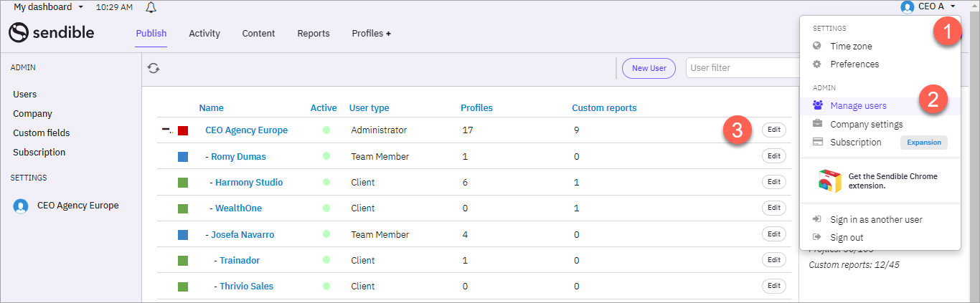980x303 pixels.
Task: Sort by Active column header
Action: (x=324, y=107)
